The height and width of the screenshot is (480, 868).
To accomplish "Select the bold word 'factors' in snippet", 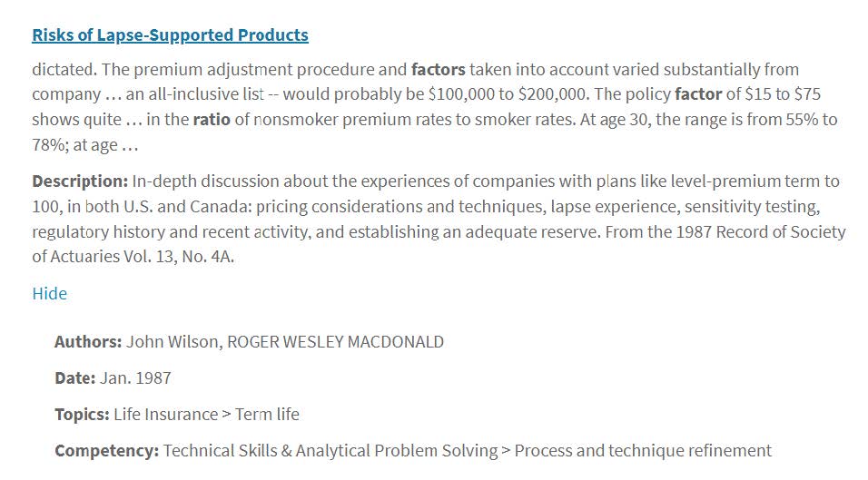I will pyautogui.click(x=438, y=70).
